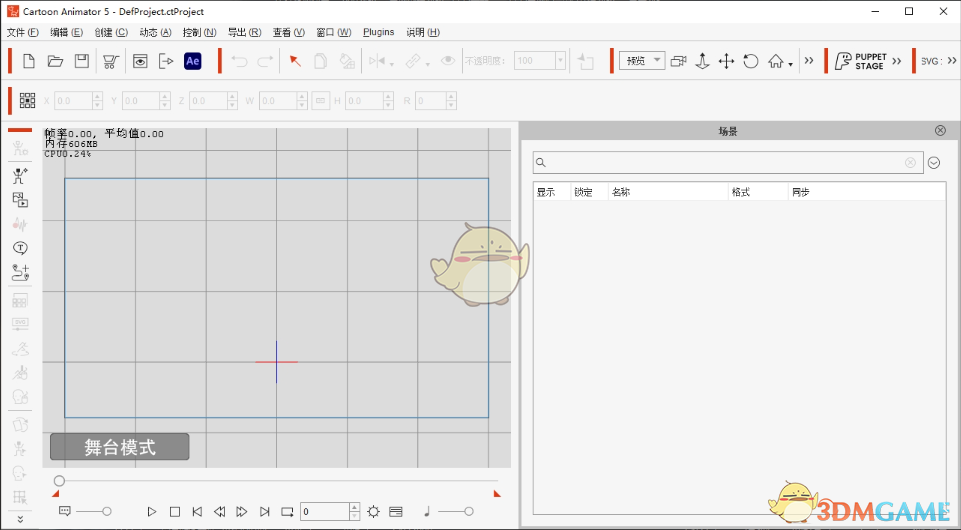
Task: Click the camera record icon
Action: click(x=678, y=61)
